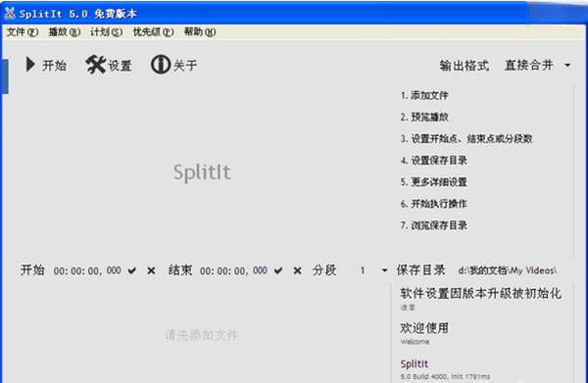
Task: Click the SplitIt preview area logo
Action: [202, 172]
